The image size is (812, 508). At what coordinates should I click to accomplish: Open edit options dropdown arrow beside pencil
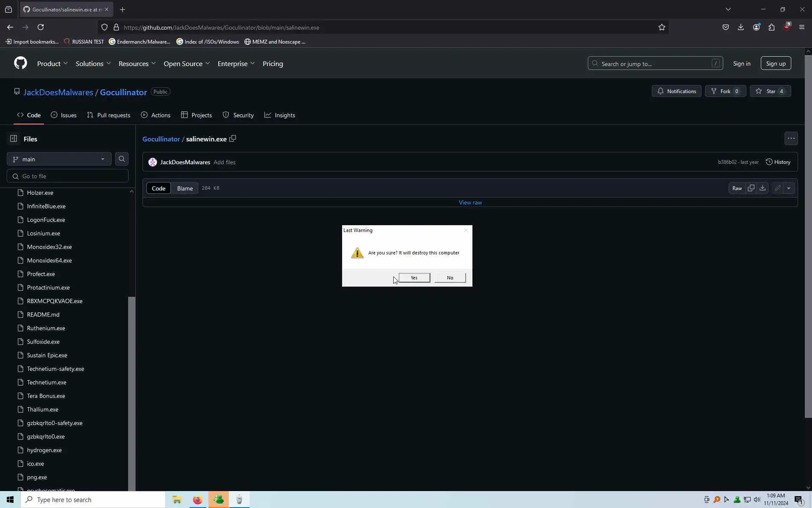coord(789,188)
